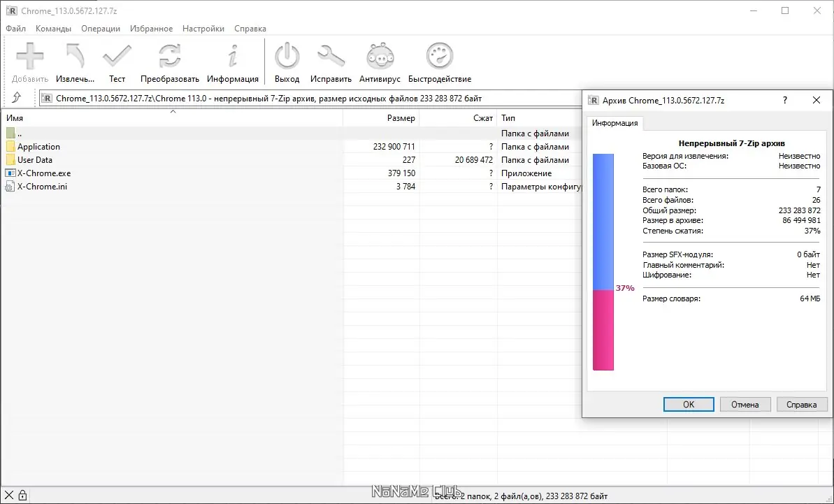Click Отмена in the dialog
Image resolution: width=834 pixels, height=504 pixels.
pos(745,404)
